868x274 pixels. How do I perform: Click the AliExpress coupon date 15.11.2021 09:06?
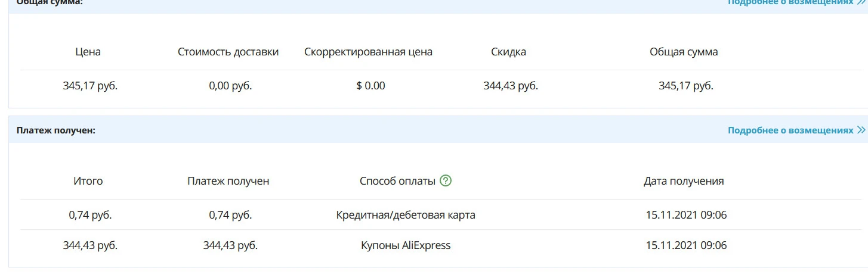pyautogui.click(x=686, y=245)
